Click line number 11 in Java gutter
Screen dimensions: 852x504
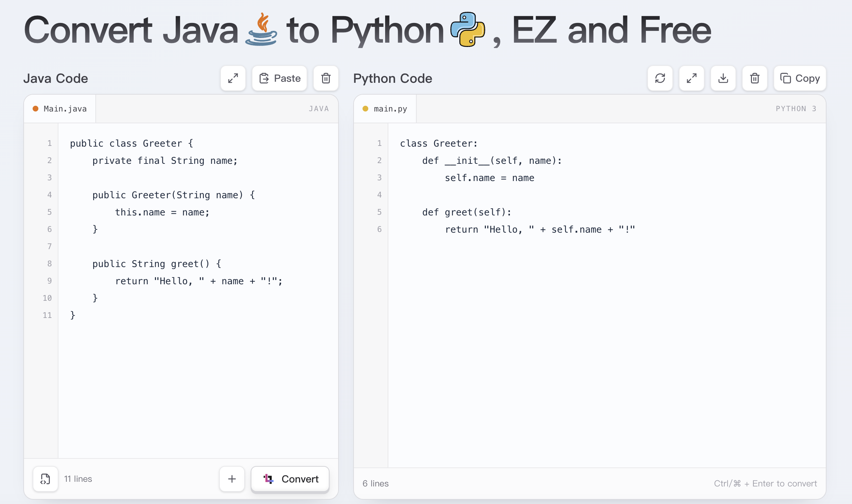click(x=47, y=315)
